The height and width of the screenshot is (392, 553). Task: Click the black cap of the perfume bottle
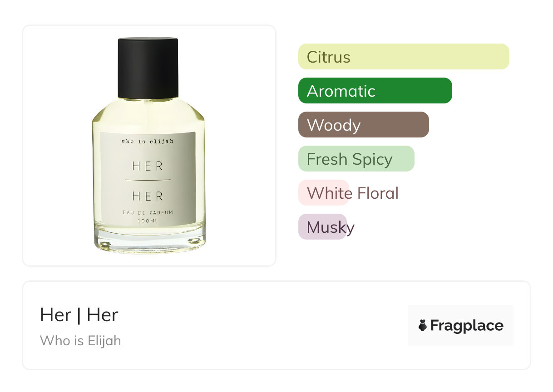click(x=148, y=68)
